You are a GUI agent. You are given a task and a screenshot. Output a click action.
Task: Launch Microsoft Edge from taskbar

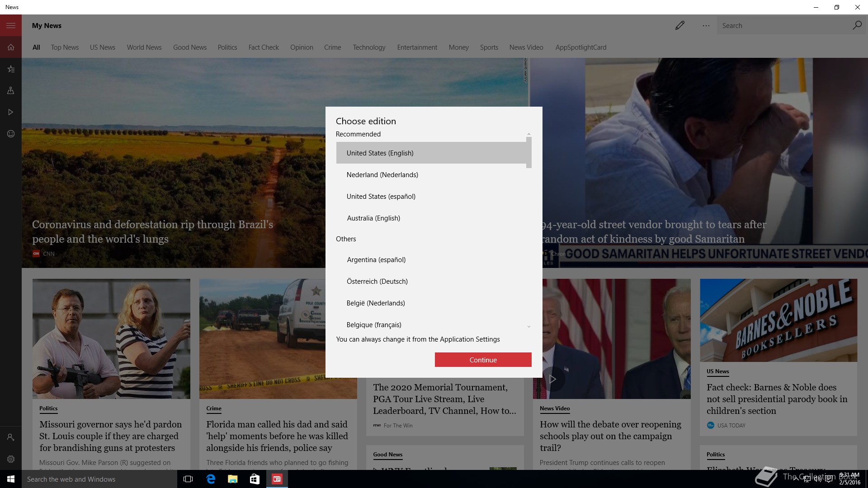pyautogui.click(x=211, y=479)
